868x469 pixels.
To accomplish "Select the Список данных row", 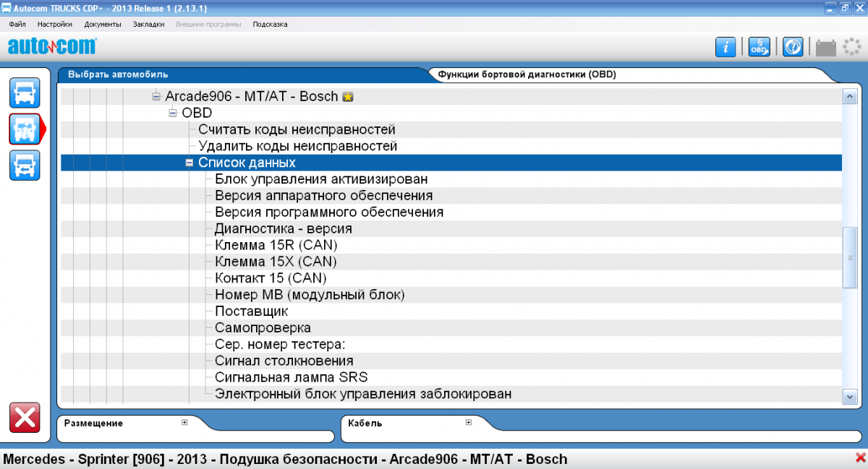I will coord(451,163).
